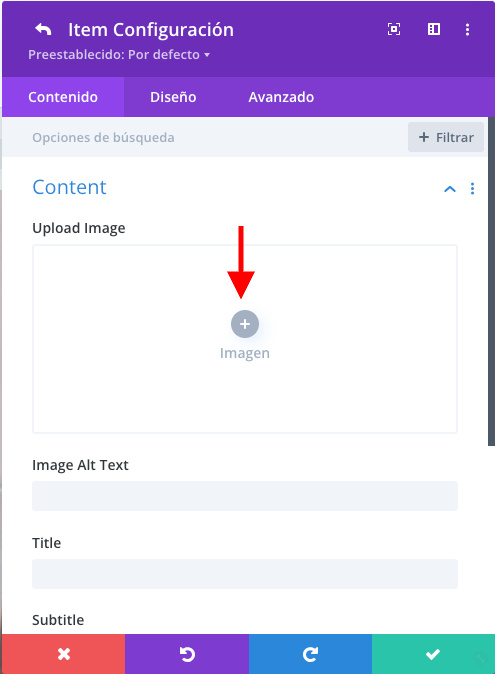Select the Contenido tab
The width and height of the screenshot is (495, 674).
coord(63,97)
